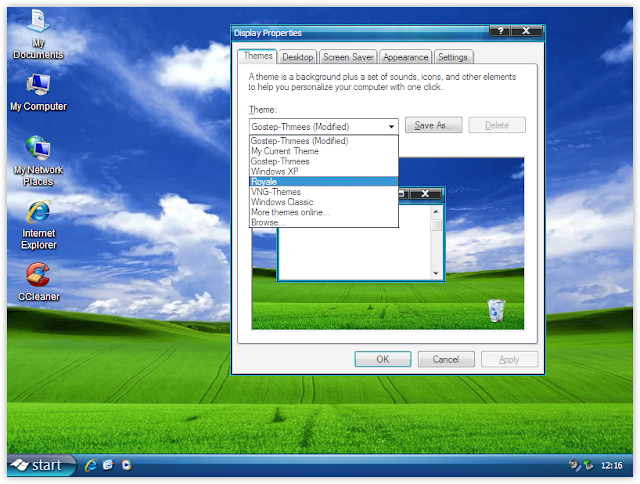This screenshot has height=484, width=640.
Task: Click the Apply button
Action: (x=509, y=359)
